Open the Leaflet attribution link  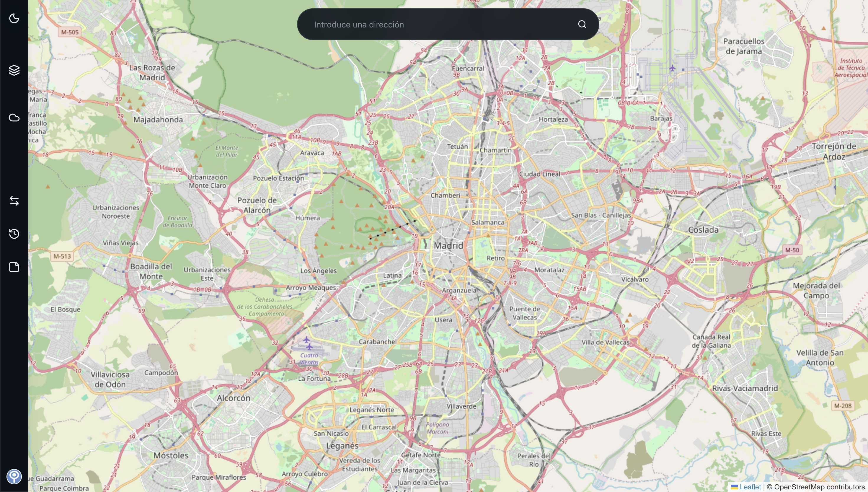(x=750, y=487)
